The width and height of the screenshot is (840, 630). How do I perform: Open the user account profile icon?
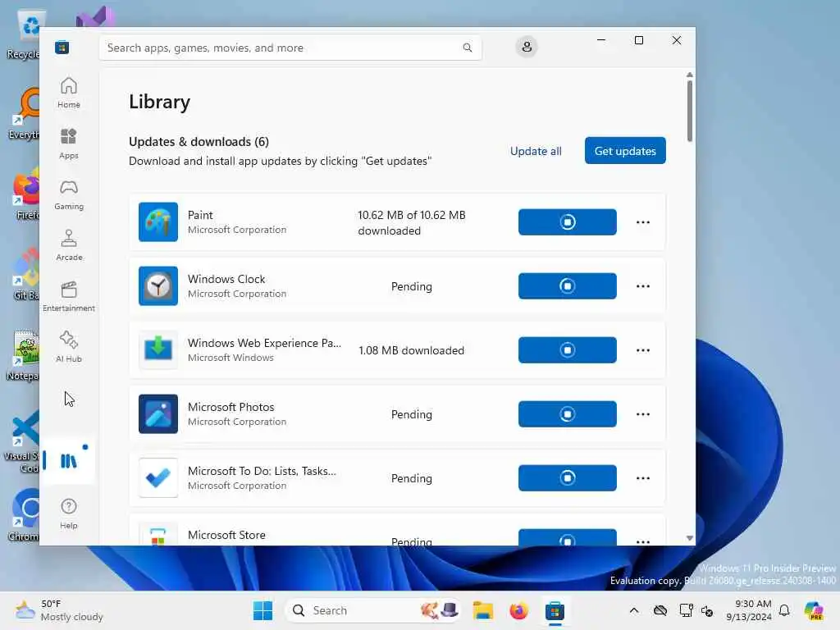point(527,47)
